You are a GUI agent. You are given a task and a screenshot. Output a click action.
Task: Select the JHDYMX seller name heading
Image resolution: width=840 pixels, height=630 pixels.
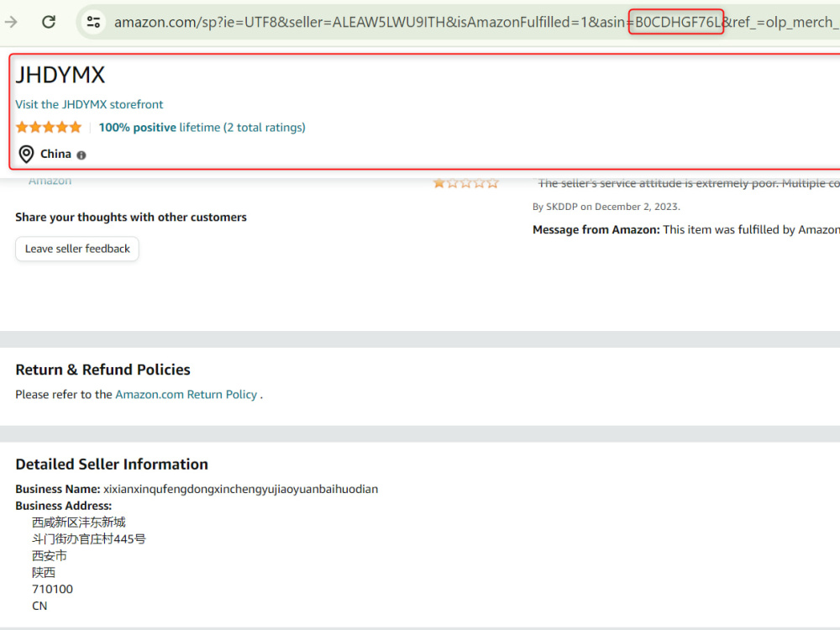[60, 75]
